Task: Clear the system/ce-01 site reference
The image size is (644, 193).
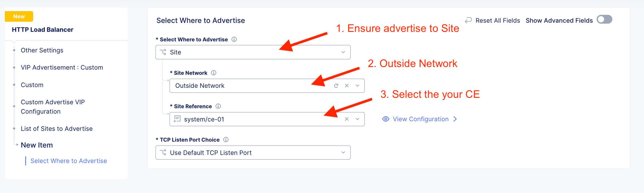Action: pyautogui.click(x=347, y=119)
